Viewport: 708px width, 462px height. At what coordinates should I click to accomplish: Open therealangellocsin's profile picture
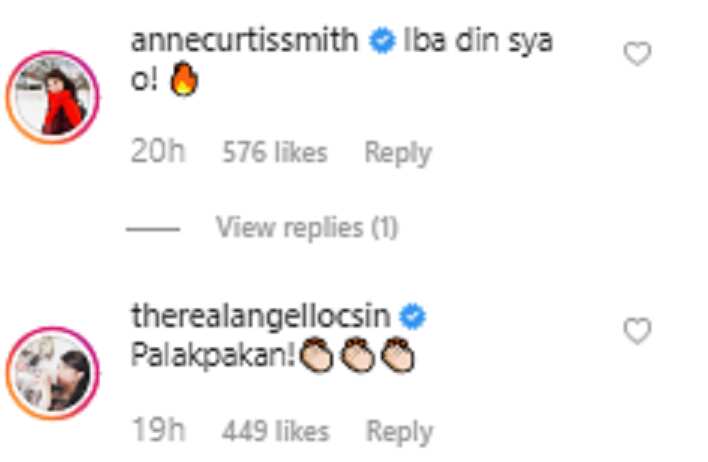coord(53,373)
